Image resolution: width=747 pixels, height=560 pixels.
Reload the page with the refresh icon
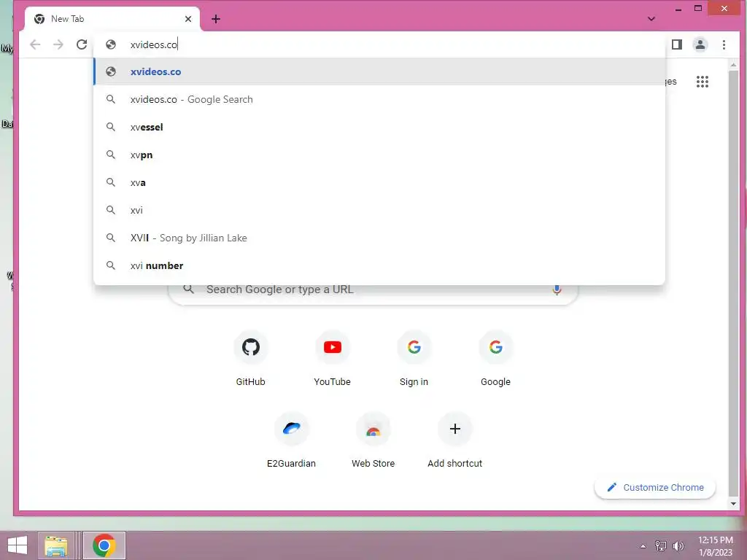click(x=82, y=44)
